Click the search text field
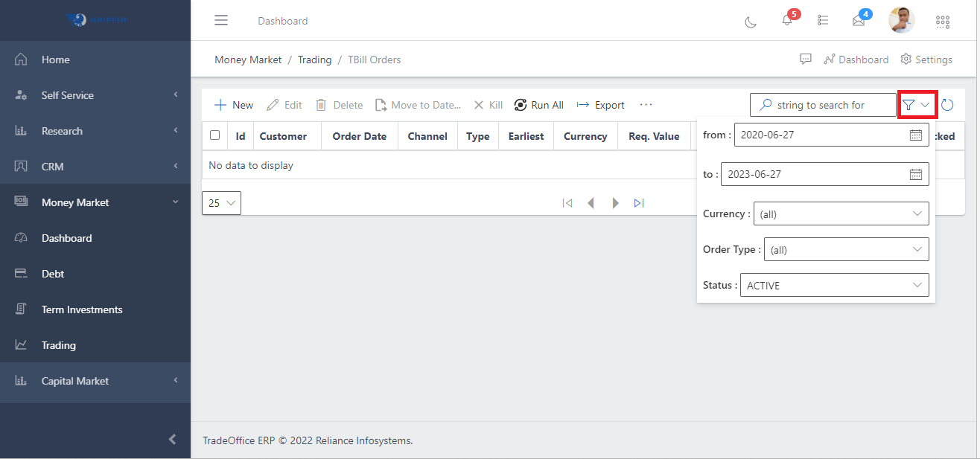This screenshot has height=459, width=980. (x=830, y=105)
